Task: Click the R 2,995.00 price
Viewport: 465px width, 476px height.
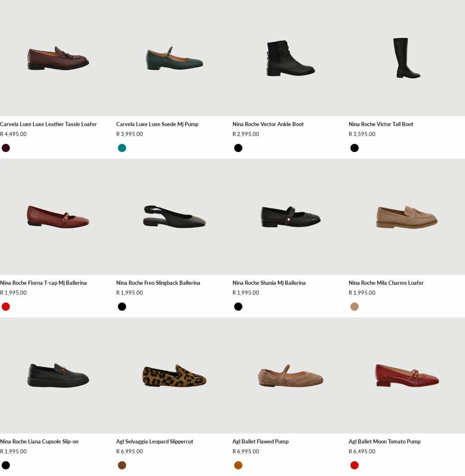Action: coord(246,134)
